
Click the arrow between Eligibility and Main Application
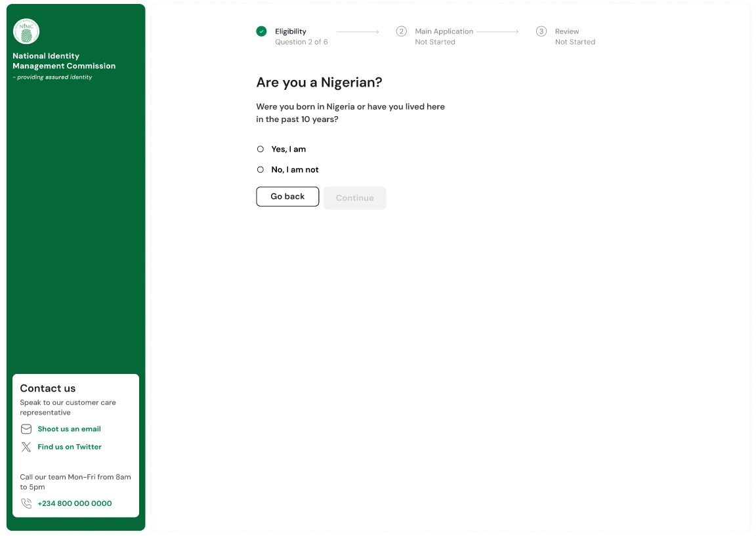click(358, 31)
